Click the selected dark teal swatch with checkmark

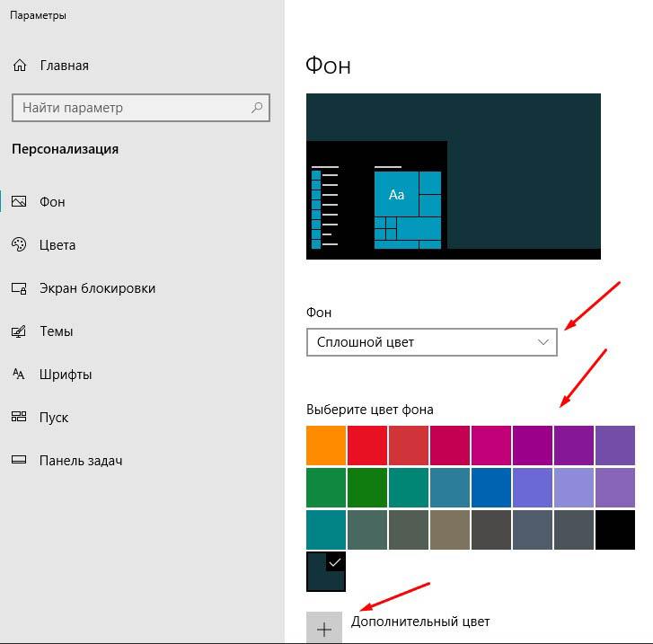(x=326, y=571)
